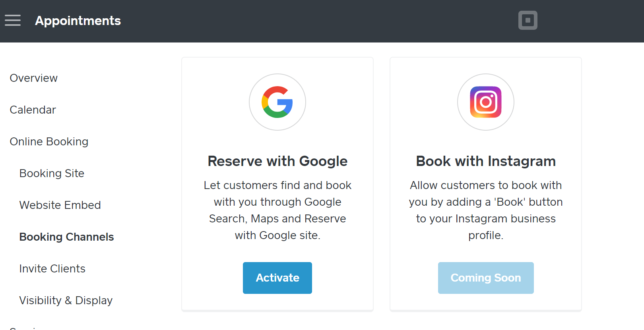Select Booking Channels in the sidebar
Screen dimensions: 644x330
pos(66,237)
